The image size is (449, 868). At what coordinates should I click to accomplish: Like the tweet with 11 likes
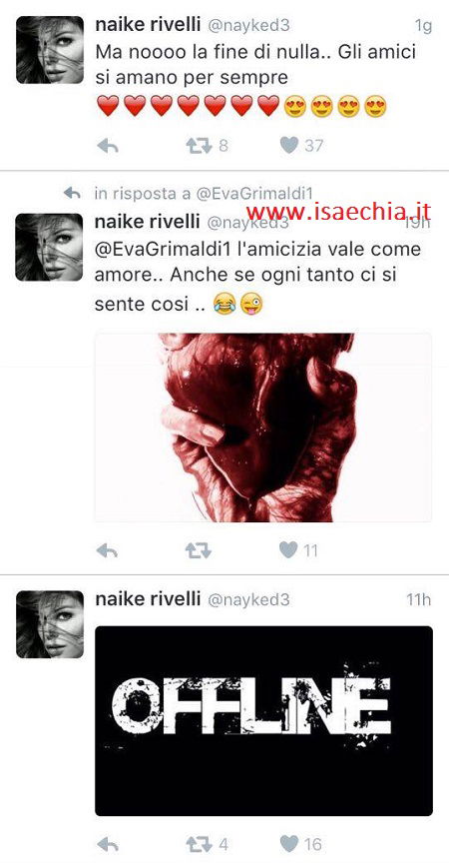pyautogui.click(x=288, y=549)
